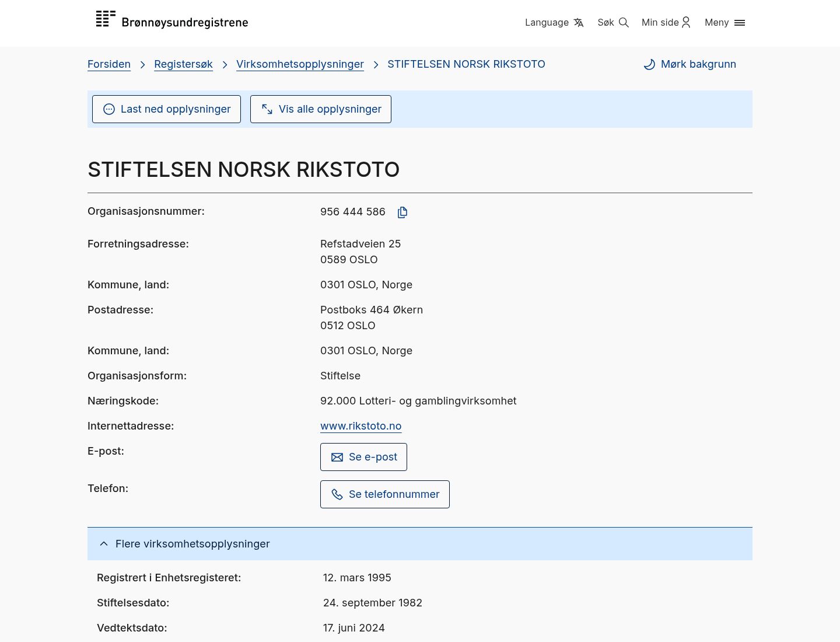This screenshot has width=840, height=642.
Task: Open the Søk search
Action: pyautogui.click(x=613, y=22)
